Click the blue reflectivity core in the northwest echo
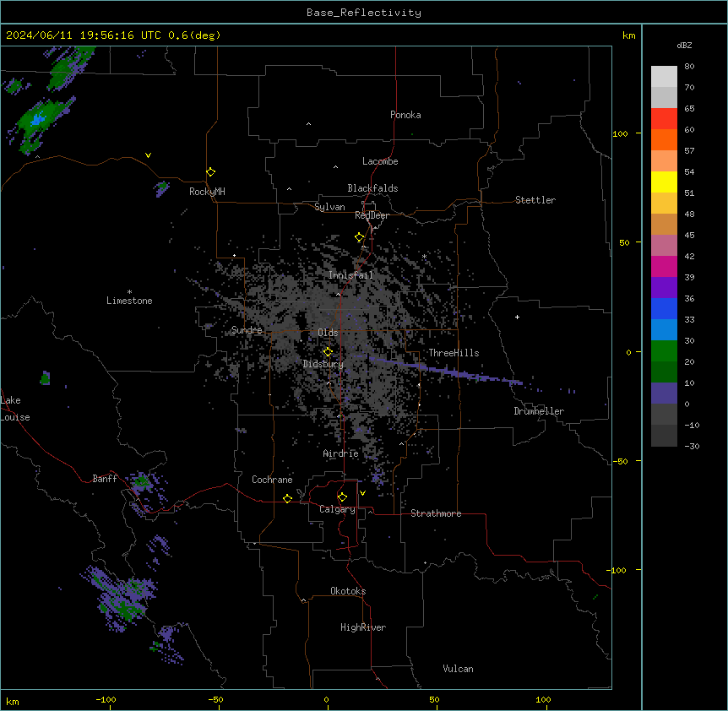728x711 pixels. [38, 120]
